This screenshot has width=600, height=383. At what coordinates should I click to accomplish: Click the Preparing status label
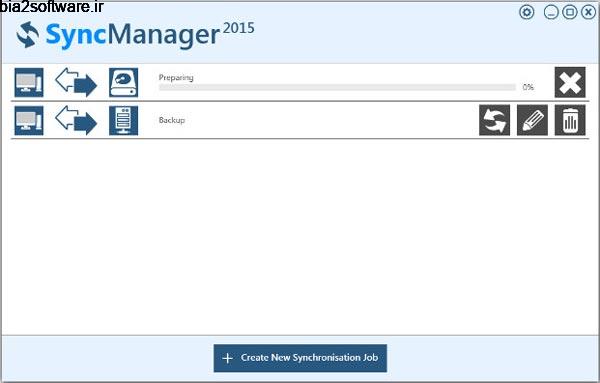(176, 78)
